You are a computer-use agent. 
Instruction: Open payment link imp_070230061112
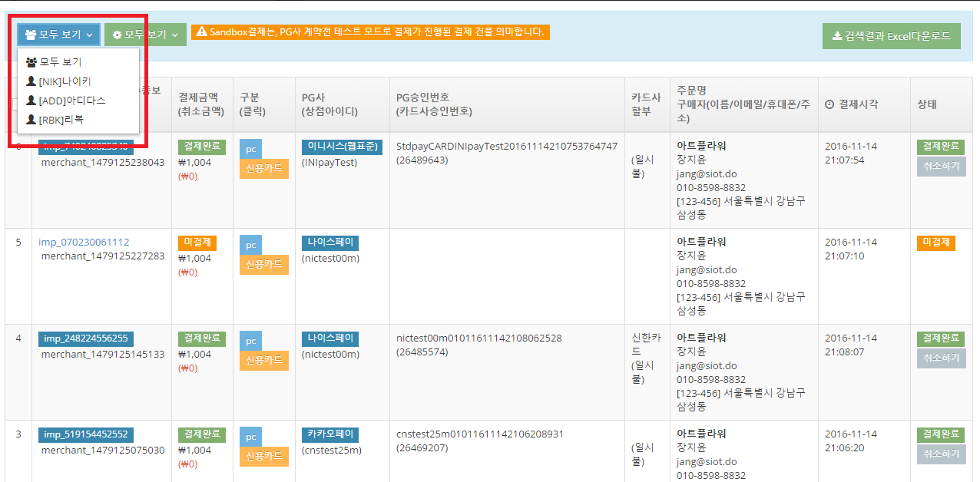coord(84,243)
